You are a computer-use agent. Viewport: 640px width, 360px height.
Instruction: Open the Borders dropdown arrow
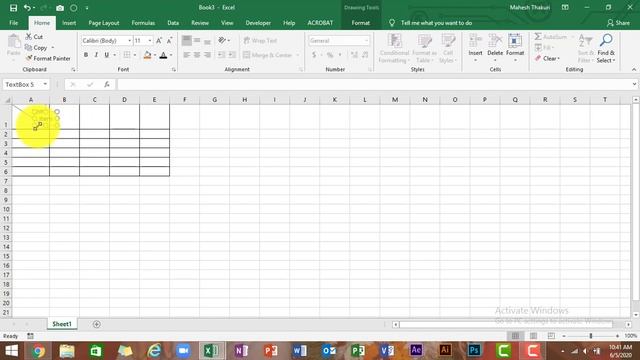135,55
